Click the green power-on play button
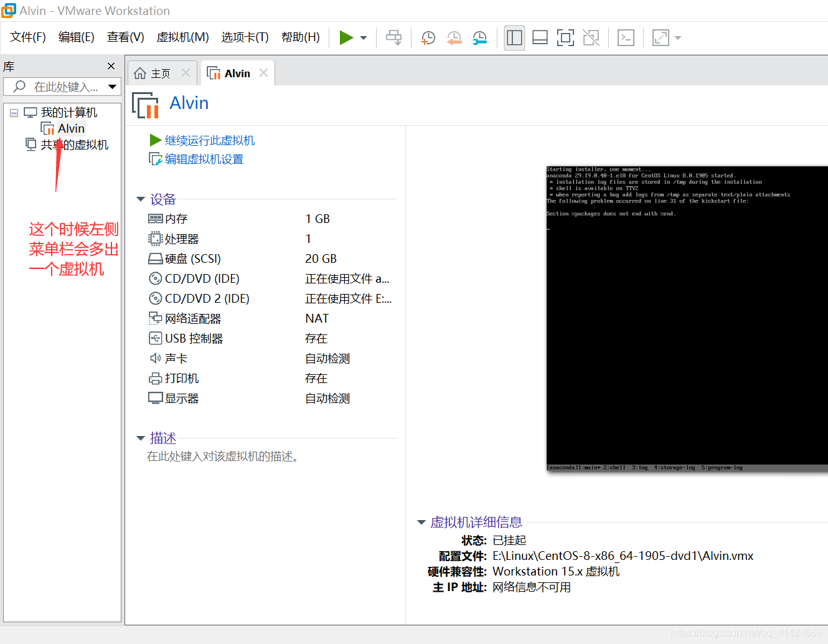The width and height of the screenshot is (828, 644). (346, 38)
